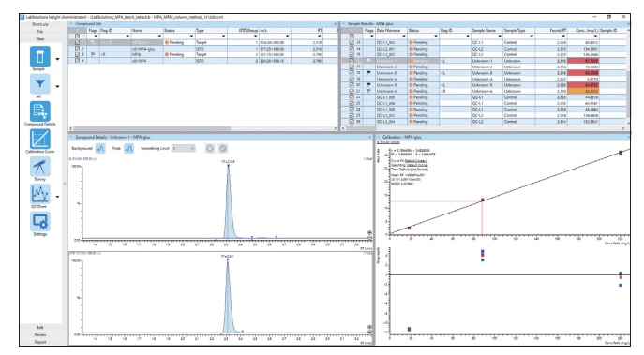Select the Unknown-4 data filename cell

pyautogui.click(x=391, y=79)
